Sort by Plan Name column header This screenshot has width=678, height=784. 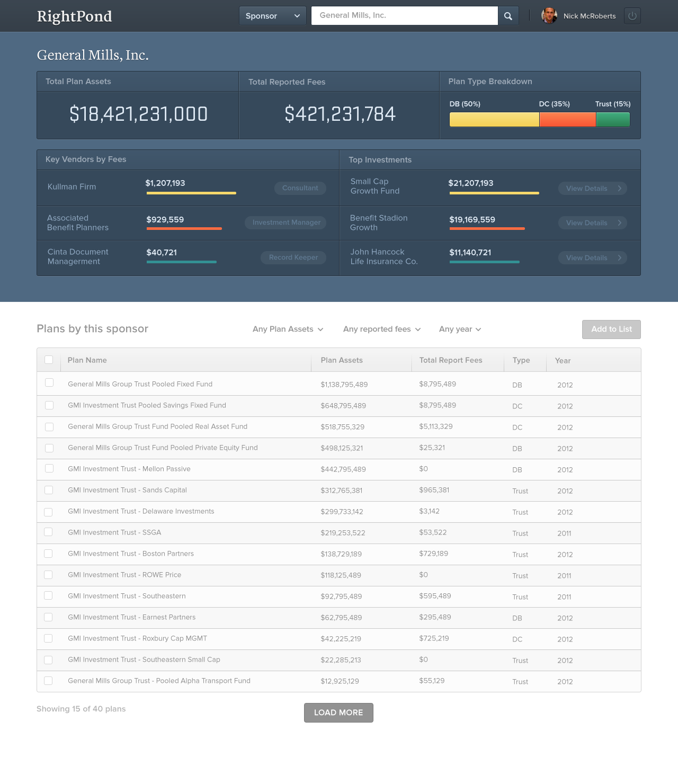coord(87,360)
